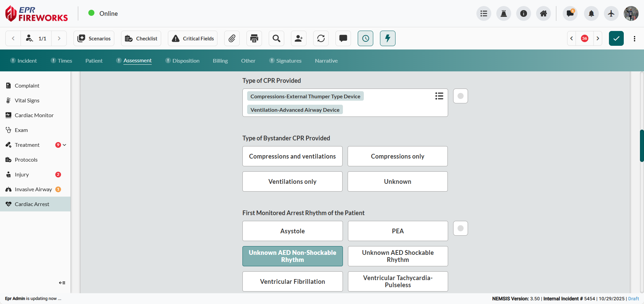
Task: Select Ventricular Fibrillation rhythm option
Action: (292, 281)
